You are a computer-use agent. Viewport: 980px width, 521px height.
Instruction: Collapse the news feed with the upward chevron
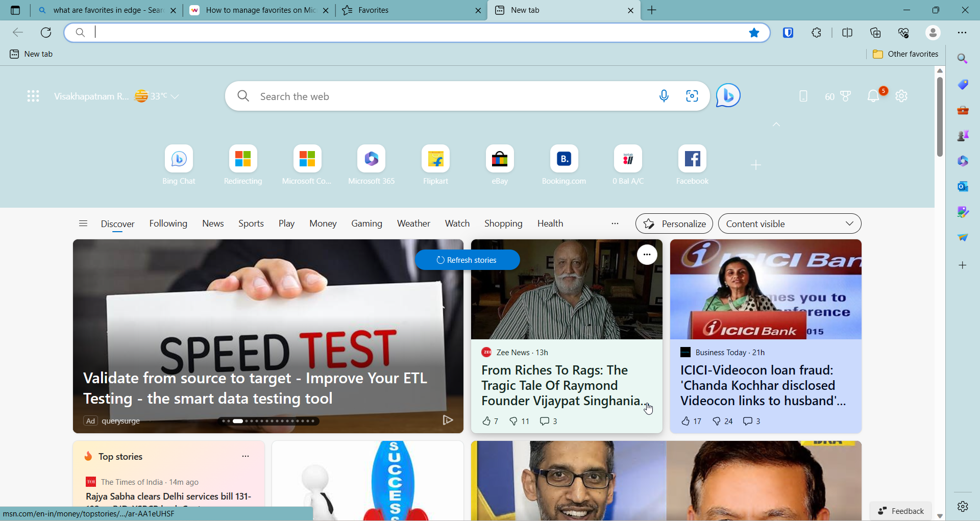tap(775, 124)
